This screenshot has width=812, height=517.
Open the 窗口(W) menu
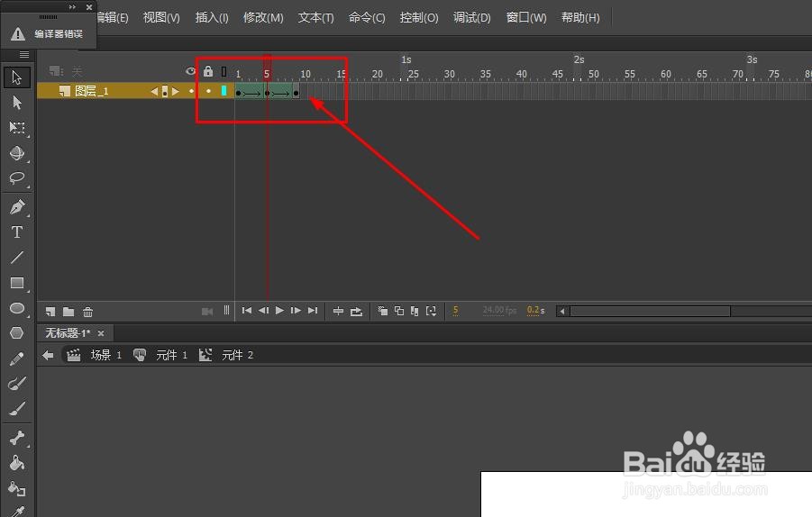(x=526, y=18)
